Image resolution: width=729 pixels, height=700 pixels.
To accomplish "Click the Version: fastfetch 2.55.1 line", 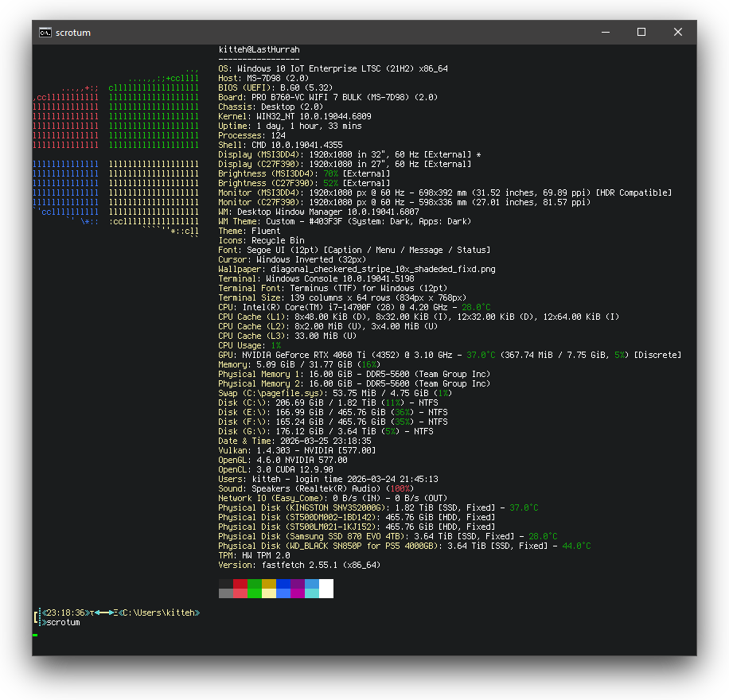I will pos(299,564).
